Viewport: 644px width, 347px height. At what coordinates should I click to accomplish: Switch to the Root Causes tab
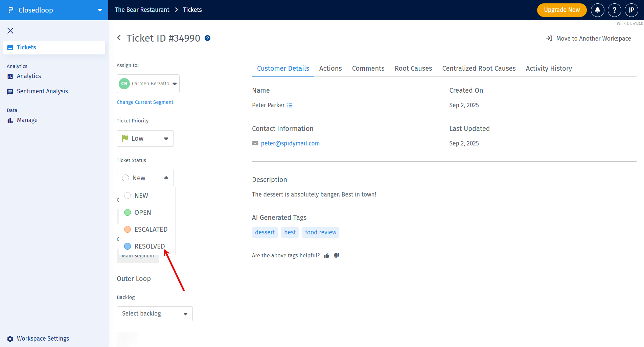coord(413,68)
